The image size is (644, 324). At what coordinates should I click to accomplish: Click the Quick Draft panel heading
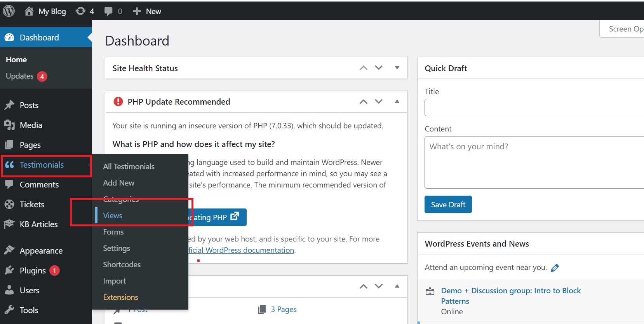pos(446,68)
